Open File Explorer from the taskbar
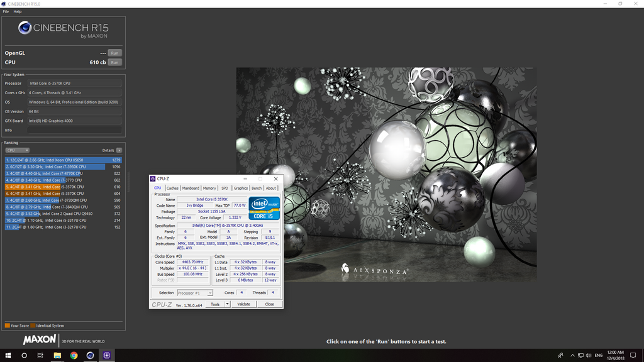644x362 pixels. pos(57,356)
